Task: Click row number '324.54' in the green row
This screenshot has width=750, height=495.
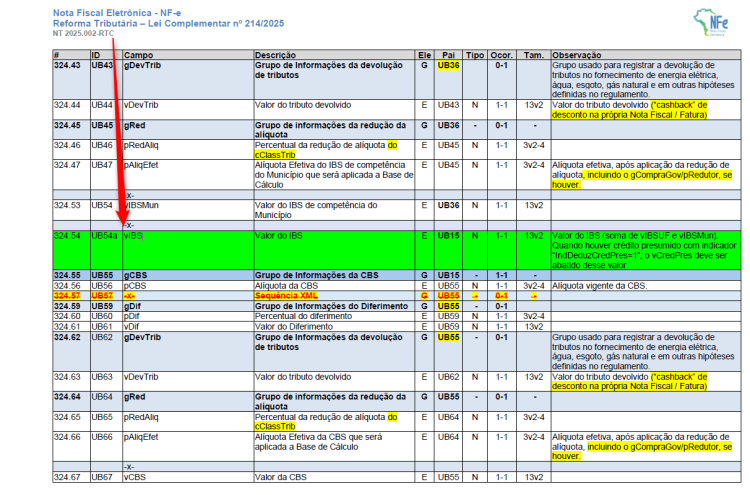Action: coord(67,236)
